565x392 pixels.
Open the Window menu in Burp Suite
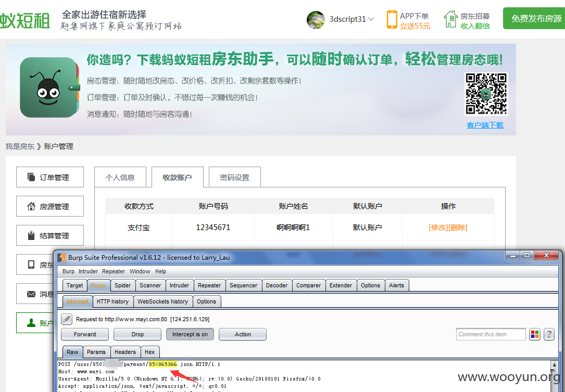(140, 271)
